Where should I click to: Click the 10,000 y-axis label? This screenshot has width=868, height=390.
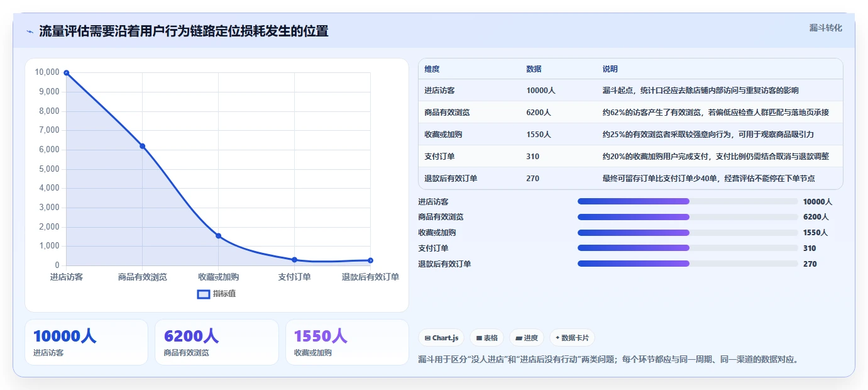[x=47, y=72]
